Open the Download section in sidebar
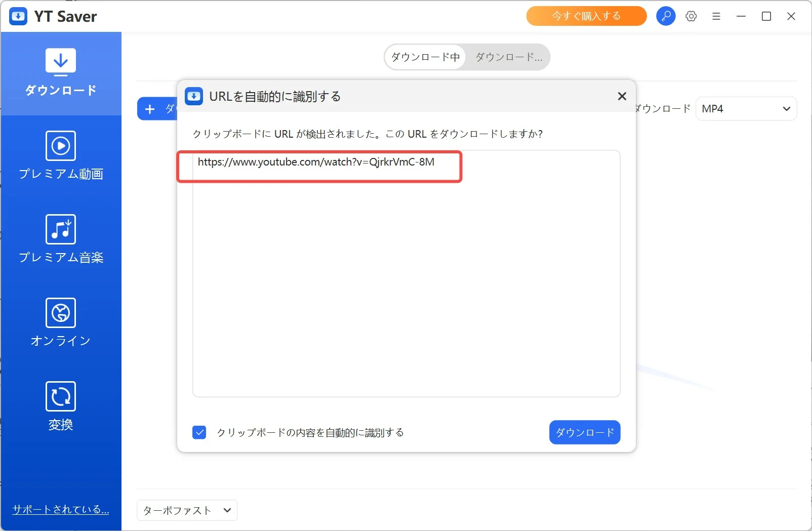 (61, 73)
